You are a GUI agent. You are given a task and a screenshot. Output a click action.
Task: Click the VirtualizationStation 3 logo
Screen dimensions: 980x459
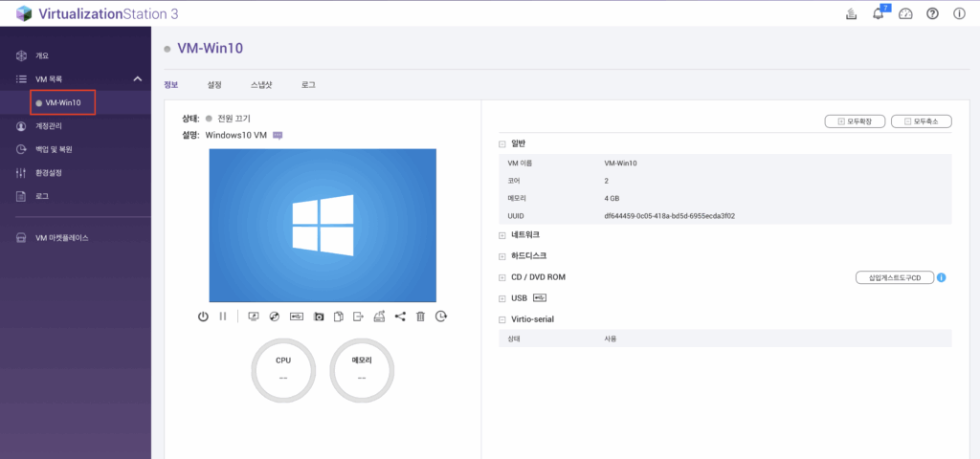[x=97, y=13]
